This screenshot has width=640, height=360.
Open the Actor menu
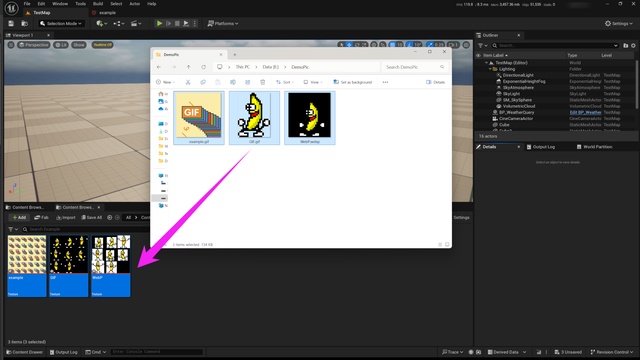(x=135, y=4)
